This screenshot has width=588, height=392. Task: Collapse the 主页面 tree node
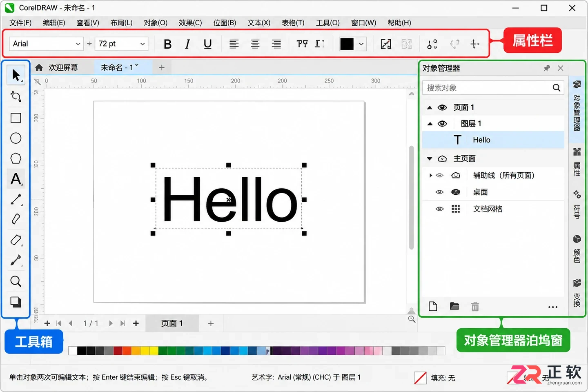430,158
